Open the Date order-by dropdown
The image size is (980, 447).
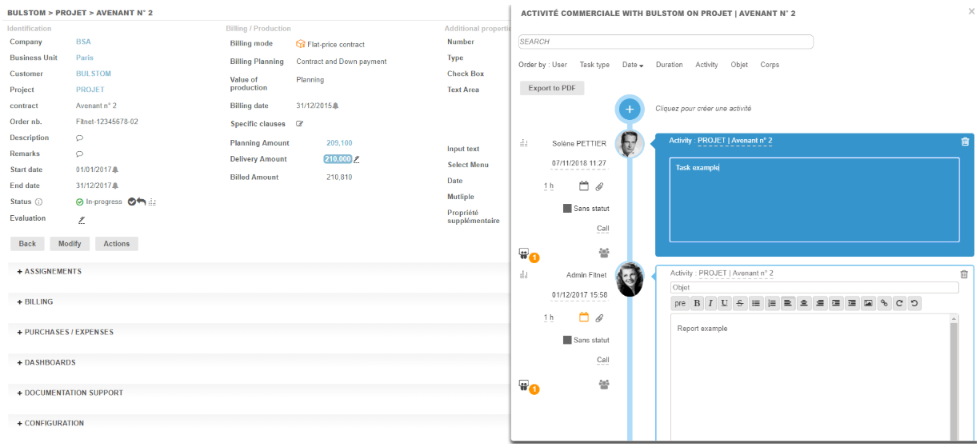pyautogui.click(x=632, y=65)
